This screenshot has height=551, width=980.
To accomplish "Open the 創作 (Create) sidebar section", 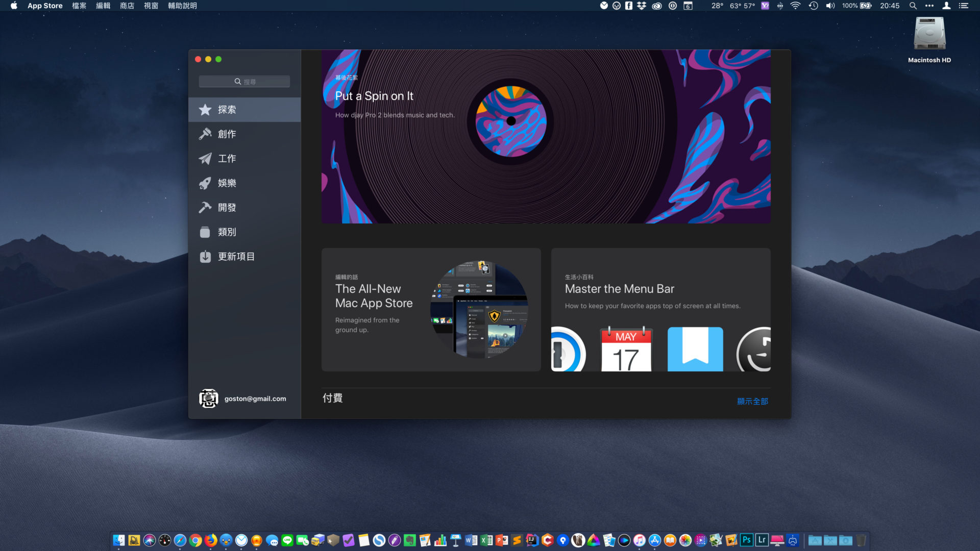I will click(x=244, y=134).
